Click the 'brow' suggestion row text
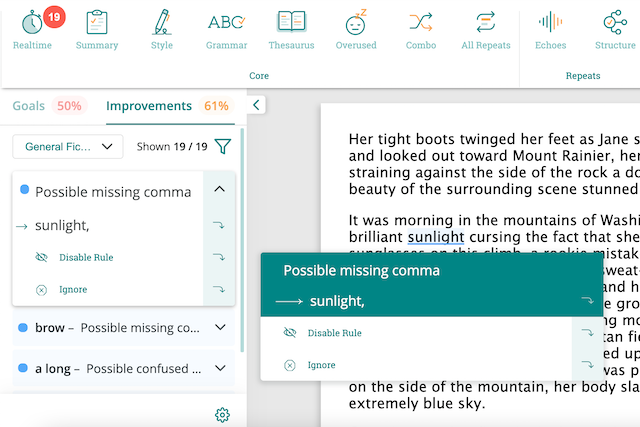 pyautogui.click(x=118, y=327)
